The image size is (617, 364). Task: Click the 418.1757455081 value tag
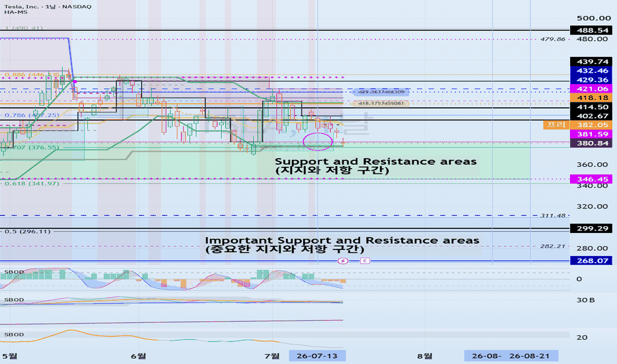click(381, 103)
